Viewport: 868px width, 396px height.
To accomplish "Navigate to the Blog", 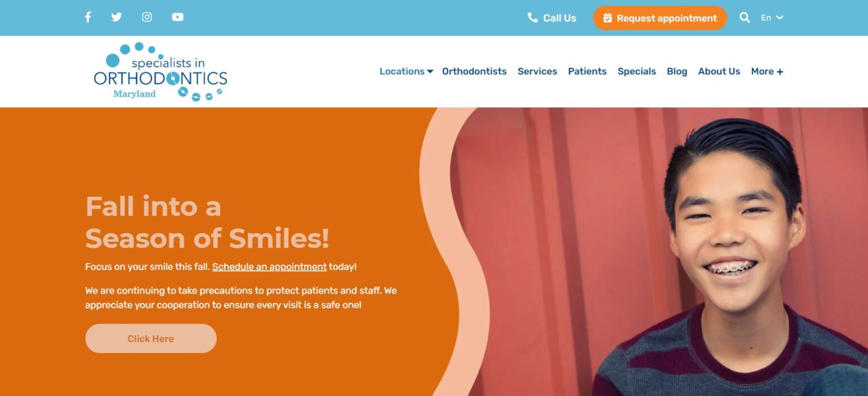I will coord(677,71).
